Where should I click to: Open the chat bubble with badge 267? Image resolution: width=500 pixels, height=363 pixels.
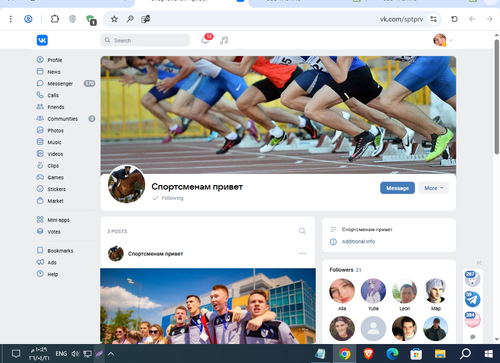(x=472, y=279)
